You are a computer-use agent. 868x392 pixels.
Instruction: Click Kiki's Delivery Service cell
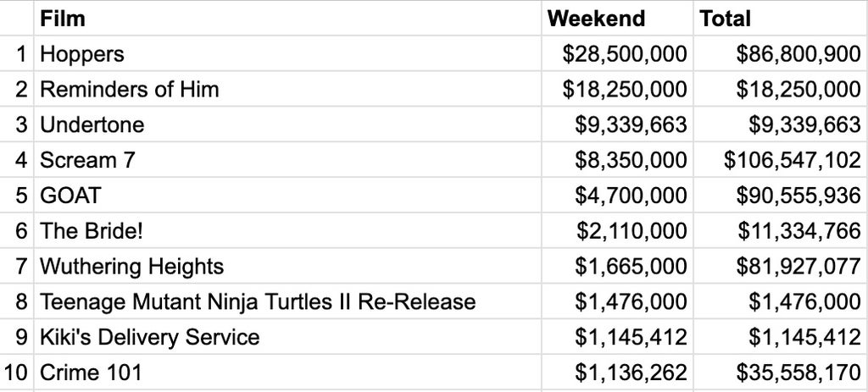287,337
